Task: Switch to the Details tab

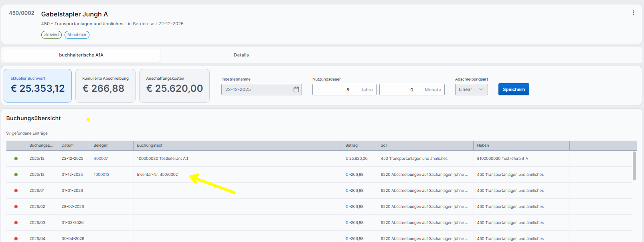Action: (241, 55)
